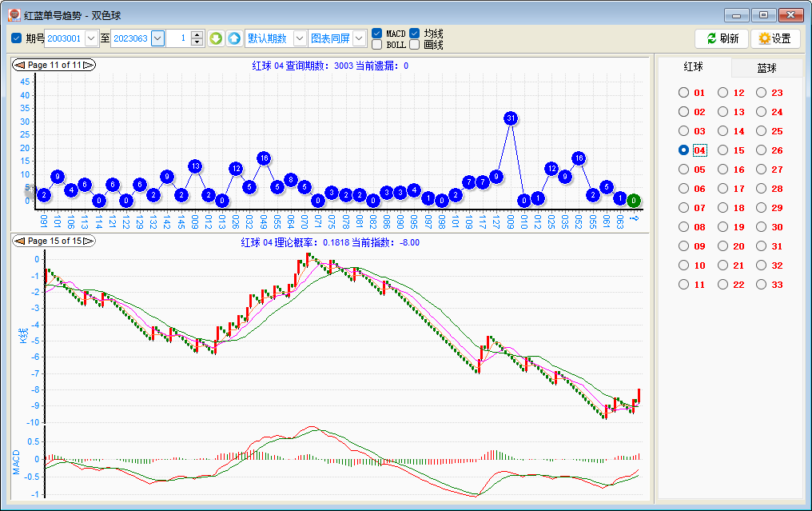Select red ball 01 radio
Viewport: 812px width, 511px height.
[683, 92]
